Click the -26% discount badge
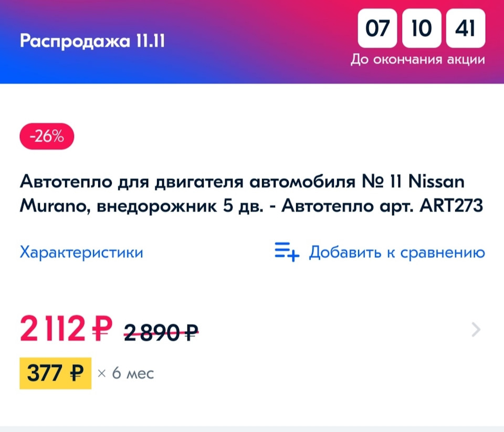 point(46,136)
